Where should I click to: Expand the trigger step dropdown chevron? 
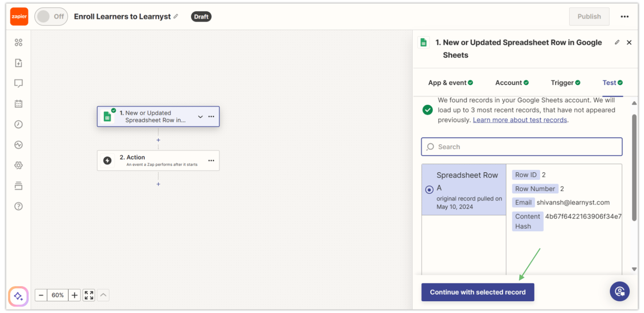point(200,116)
